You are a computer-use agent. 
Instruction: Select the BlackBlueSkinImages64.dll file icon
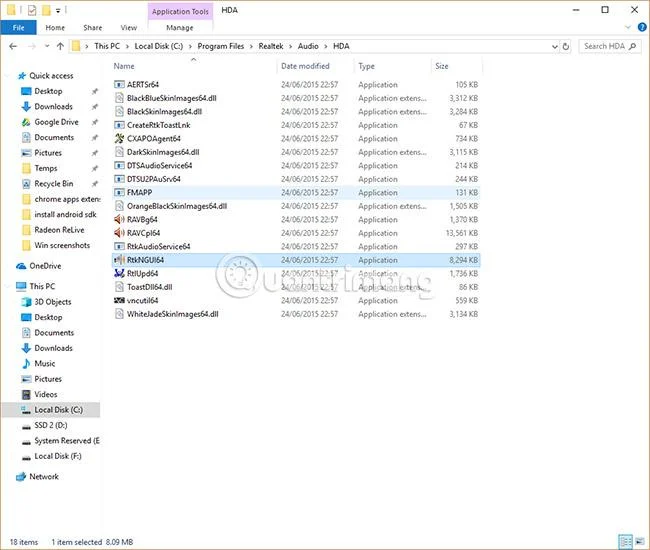[119, 98]
